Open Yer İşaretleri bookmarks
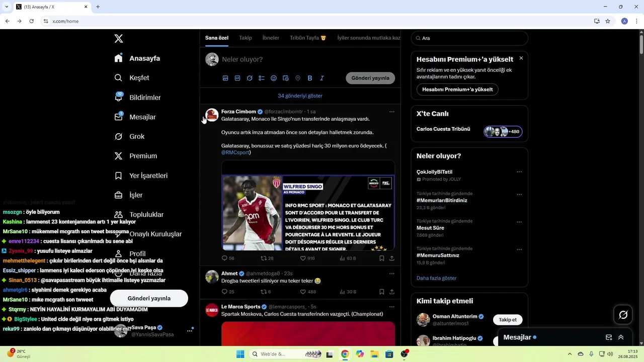 click(141, 175)
